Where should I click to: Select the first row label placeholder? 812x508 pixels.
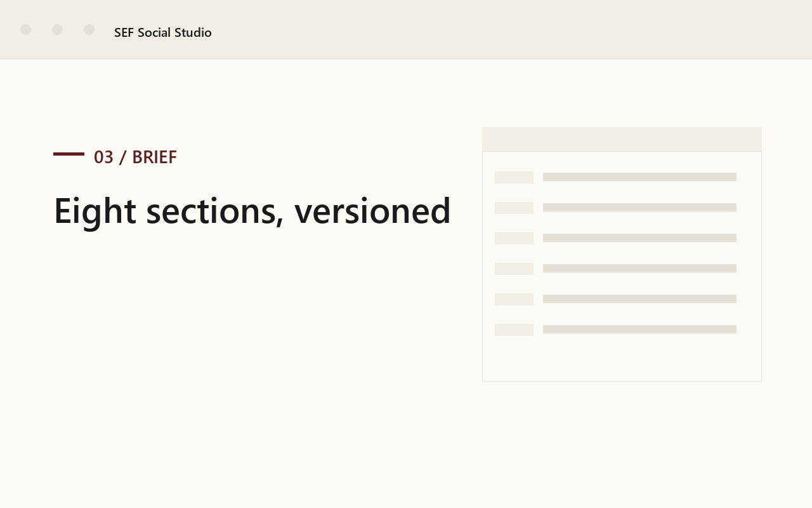(x=514, y=177)
